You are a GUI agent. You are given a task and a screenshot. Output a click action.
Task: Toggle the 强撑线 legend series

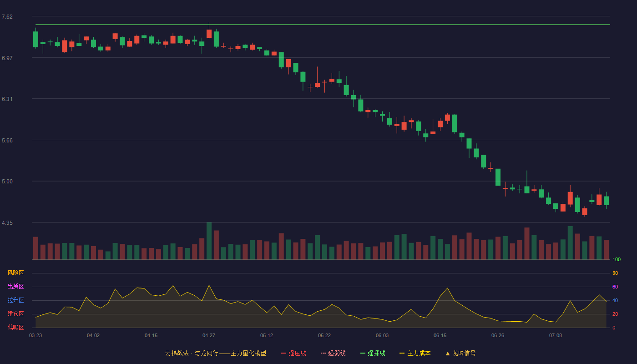click(x=373, y=353)
